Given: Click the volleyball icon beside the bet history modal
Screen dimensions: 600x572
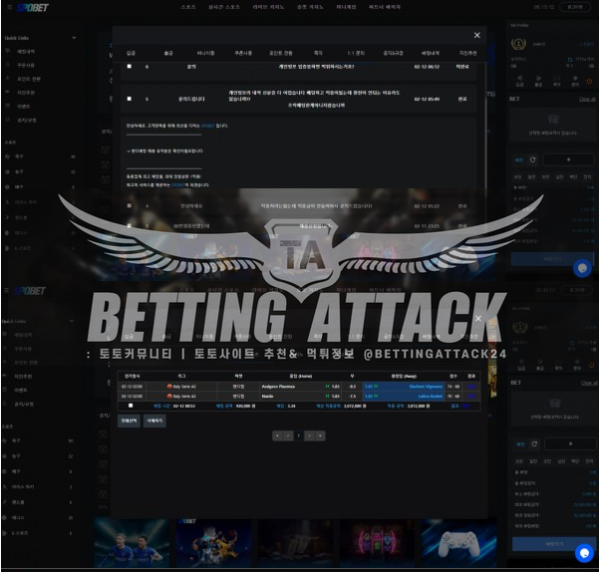Looking at the screenshot, I should point(6,471).
